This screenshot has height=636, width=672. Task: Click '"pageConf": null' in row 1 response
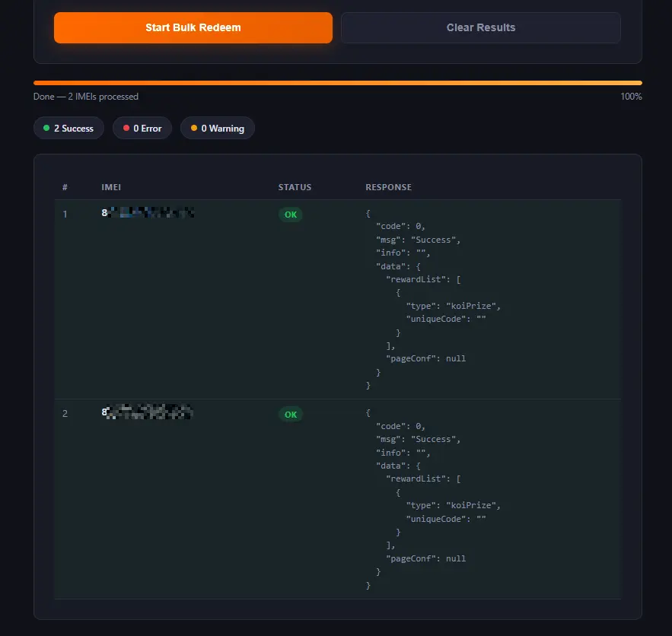coord(425,358)
